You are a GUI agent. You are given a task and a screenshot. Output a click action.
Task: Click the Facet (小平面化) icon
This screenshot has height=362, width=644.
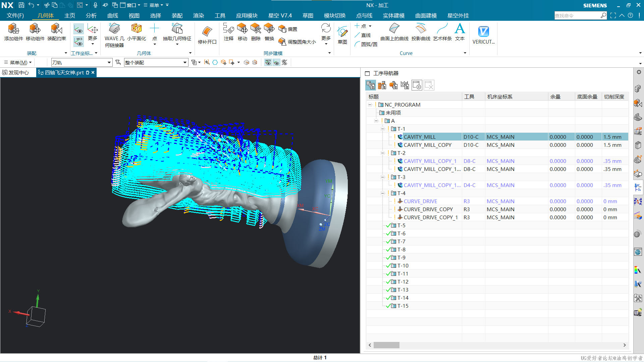click(x=136, y=29)
